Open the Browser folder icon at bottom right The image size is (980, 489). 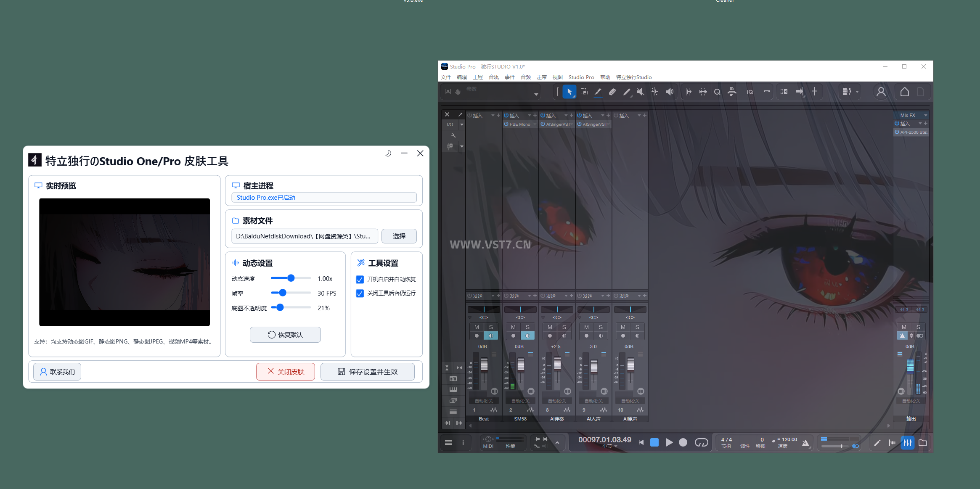point(923,443)
